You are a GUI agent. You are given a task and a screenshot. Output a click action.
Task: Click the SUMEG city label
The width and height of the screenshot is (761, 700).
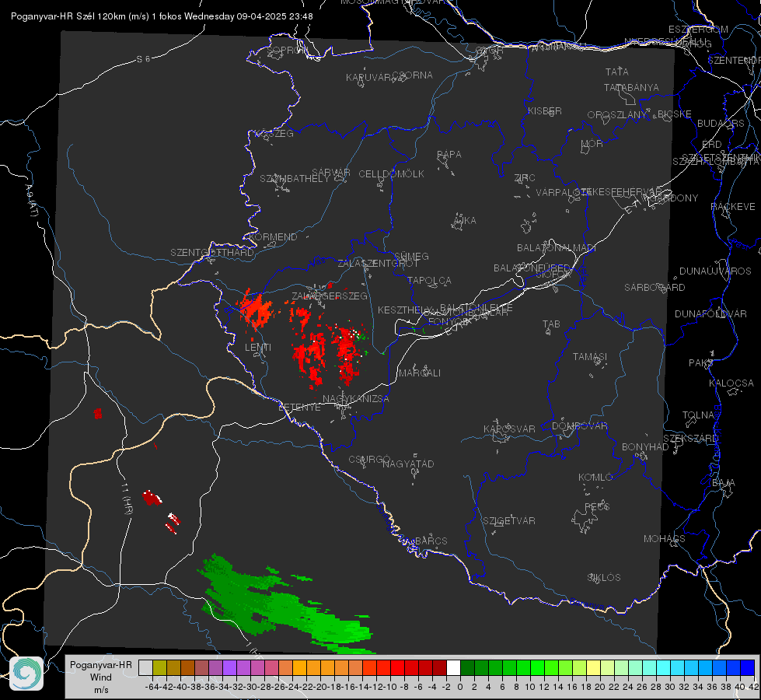point(411,256)
